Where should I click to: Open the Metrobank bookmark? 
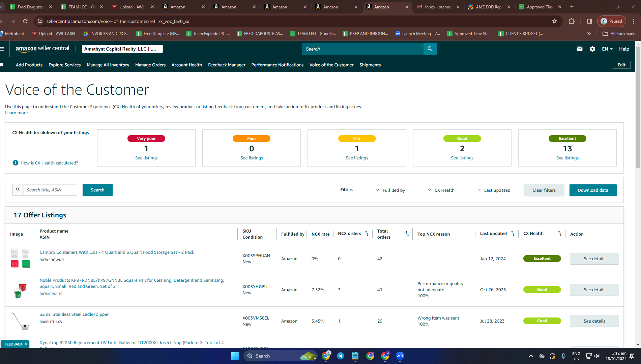point(12,34)
